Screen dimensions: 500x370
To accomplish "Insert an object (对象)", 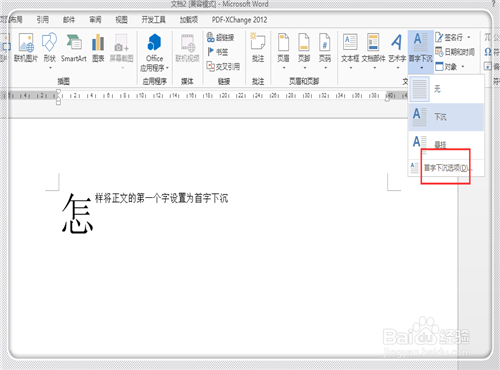I will pos(446,67).
